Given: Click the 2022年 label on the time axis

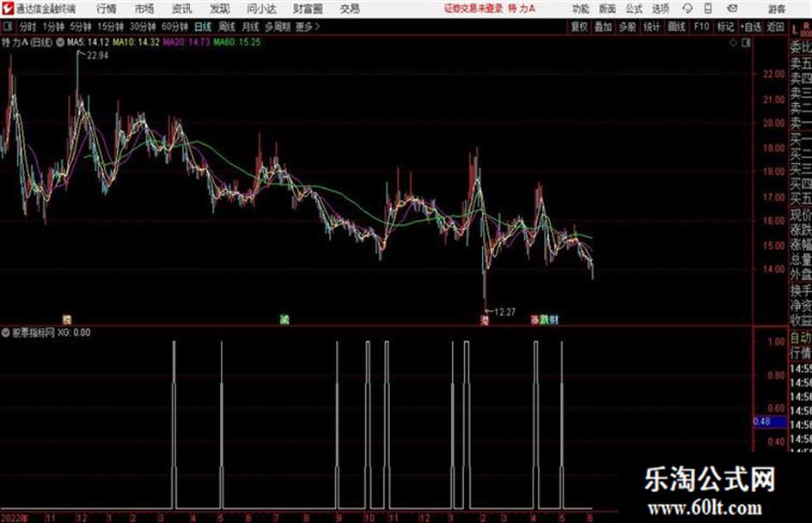Looking at the screenshot, I should tap(15, 518).
